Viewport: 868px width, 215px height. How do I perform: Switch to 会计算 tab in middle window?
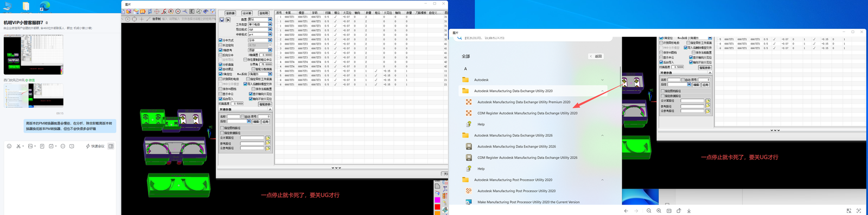247,13
